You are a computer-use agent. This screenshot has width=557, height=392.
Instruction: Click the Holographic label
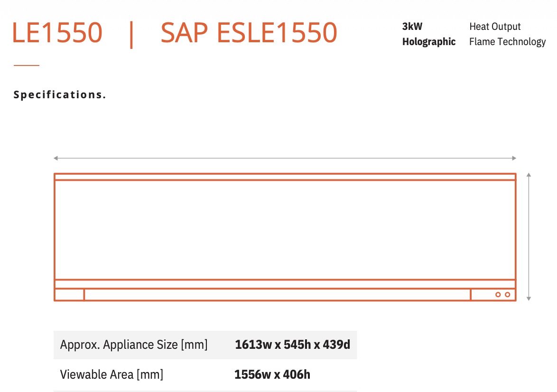tap(429, 42)
